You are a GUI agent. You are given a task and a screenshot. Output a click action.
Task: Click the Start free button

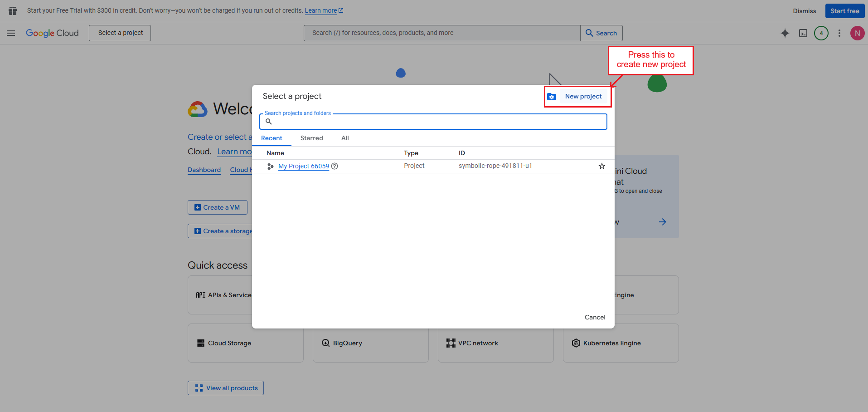[x=844, y=11]
